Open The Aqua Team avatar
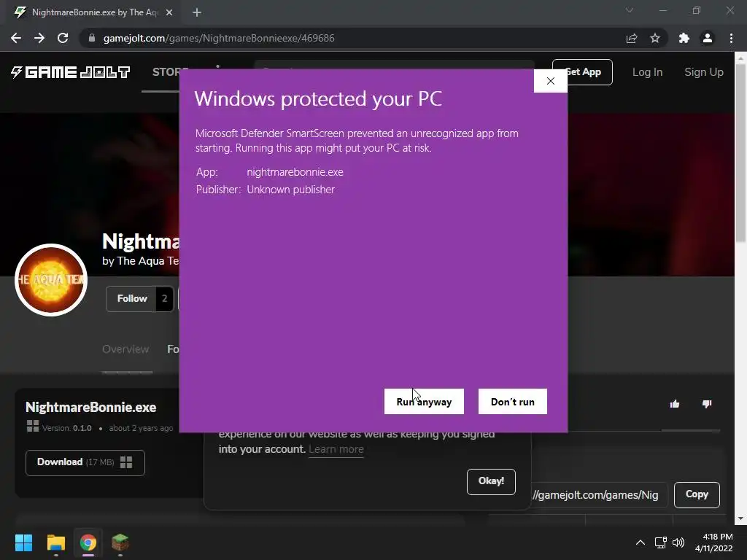 (51, 280)
